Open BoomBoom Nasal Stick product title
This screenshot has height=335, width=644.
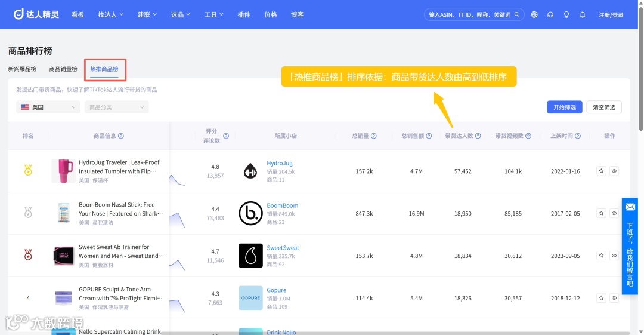pos(120,209)
